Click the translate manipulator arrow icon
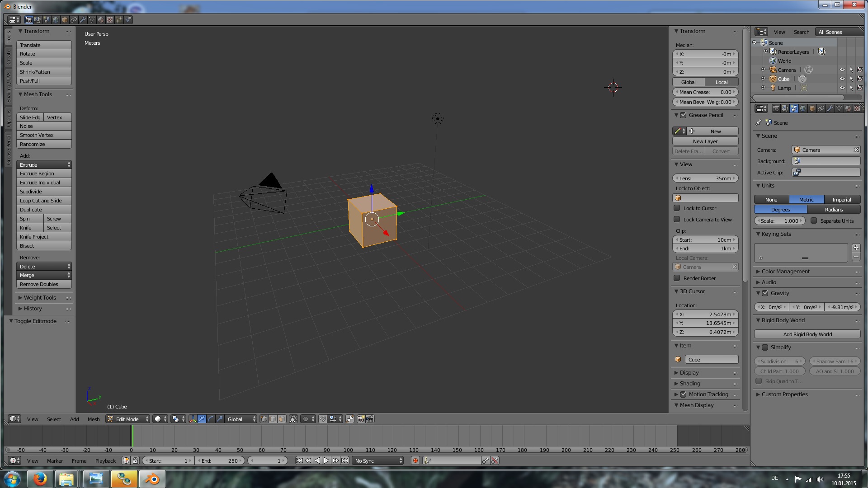The image size is (868, 488). 202,419
